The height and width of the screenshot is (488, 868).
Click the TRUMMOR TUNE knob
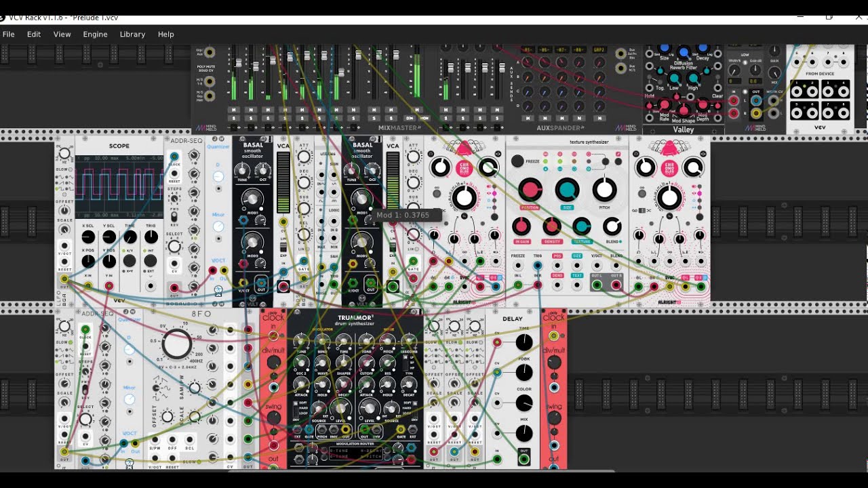click(301, 341)
